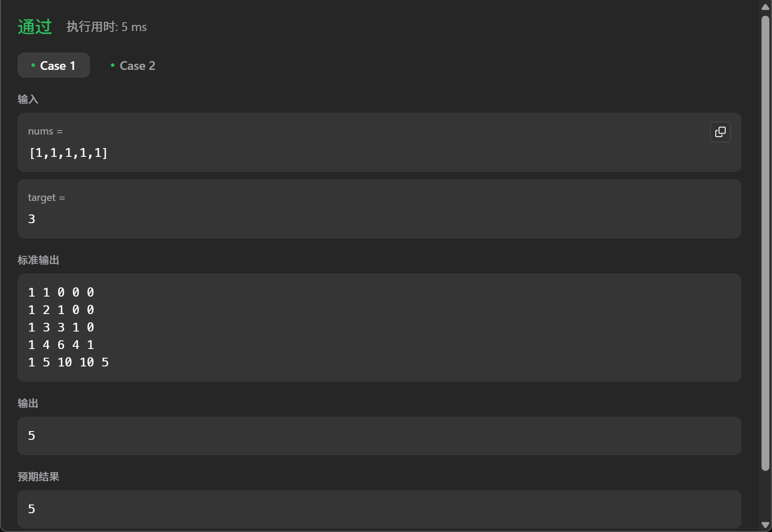Image resolution: width=772 pixels, height=532 pixels.
Task: Copy the nums input value
Action: point(720,132)
